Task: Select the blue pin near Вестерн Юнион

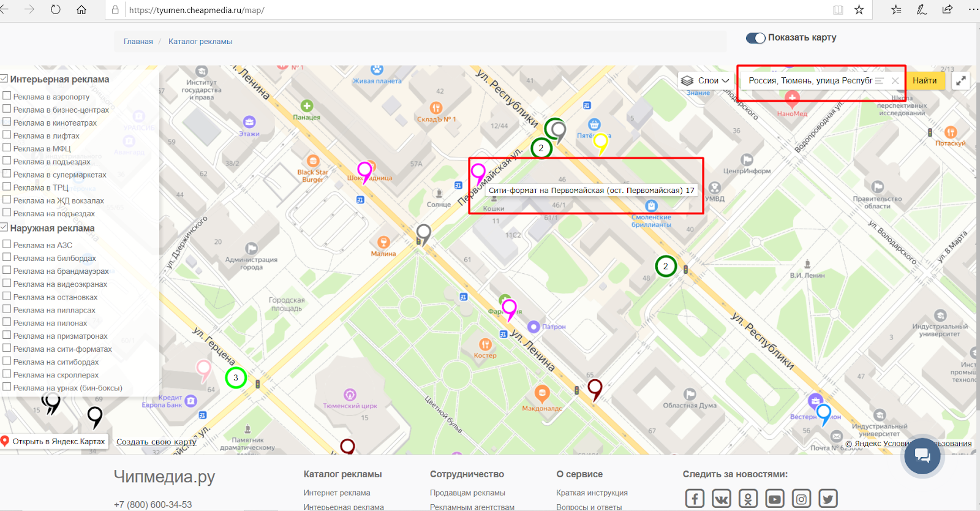Action: point(824,415)
